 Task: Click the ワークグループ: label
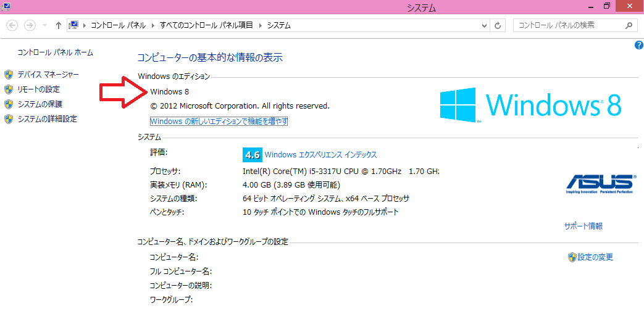[x=171, y=299]
